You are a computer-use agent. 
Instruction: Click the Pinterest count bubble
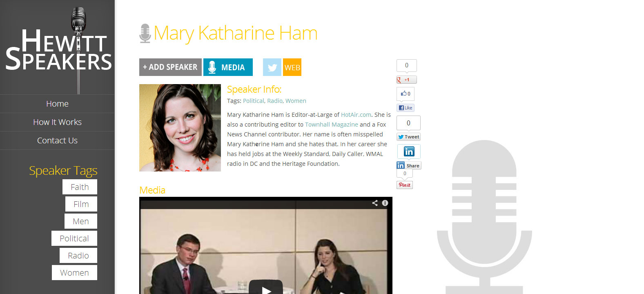tap(405, 174)
